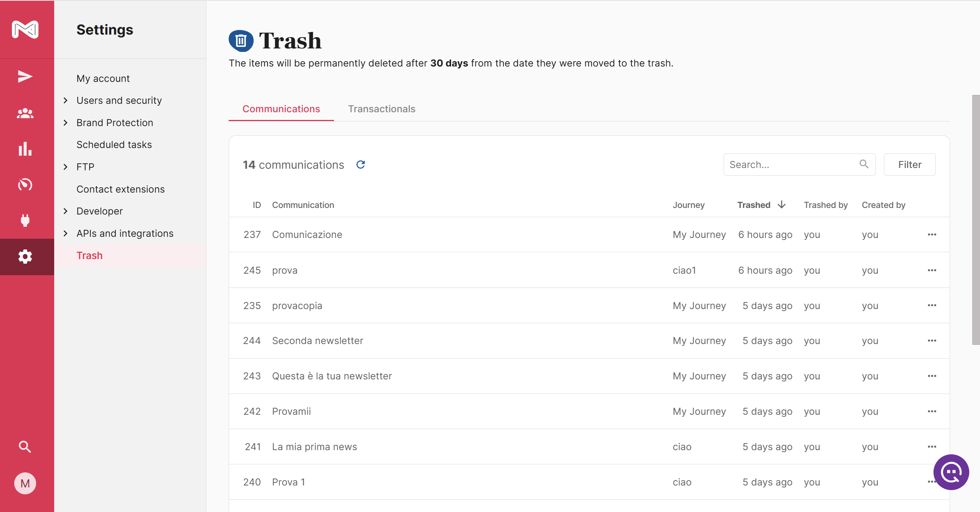Expand Users and security section
980x512 pixels.
(66, 100)
